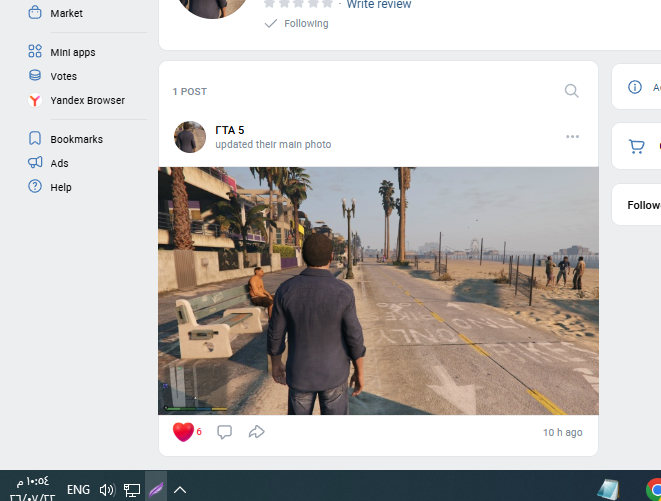Search posts with magnifier icon
This screenshot has width=661, height=501.
(571, 91)
